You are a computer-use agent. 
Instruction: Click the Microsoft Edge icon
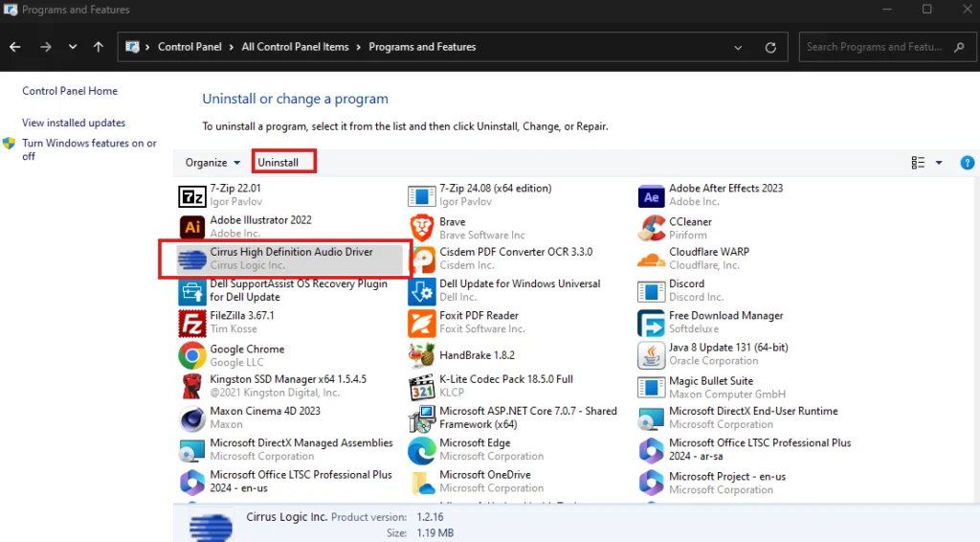[421, 451]
